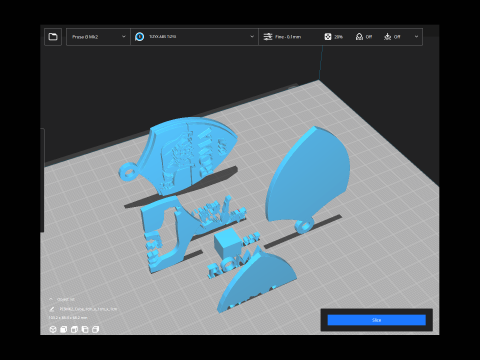Switch to the right side view cube icon

pos(95,329)
